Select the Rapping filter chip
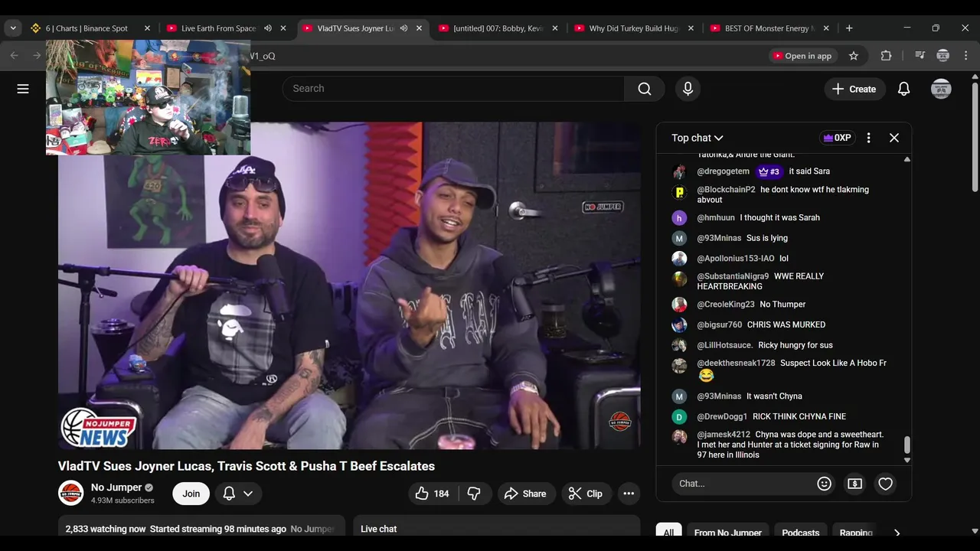The width and height of the screenshot is (980, 551). click(x=856, y=533)
